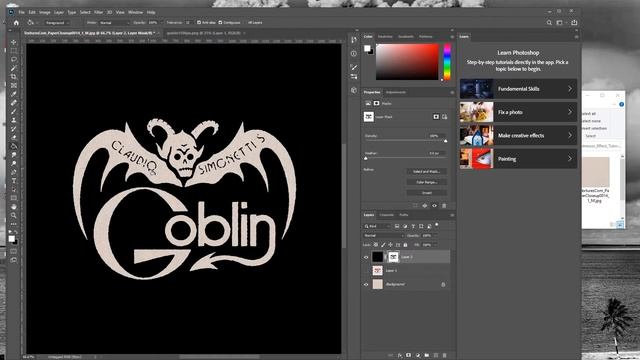Show Layer 1 visibility box
The image size is (640, 360).
click(x=366, y=270)
